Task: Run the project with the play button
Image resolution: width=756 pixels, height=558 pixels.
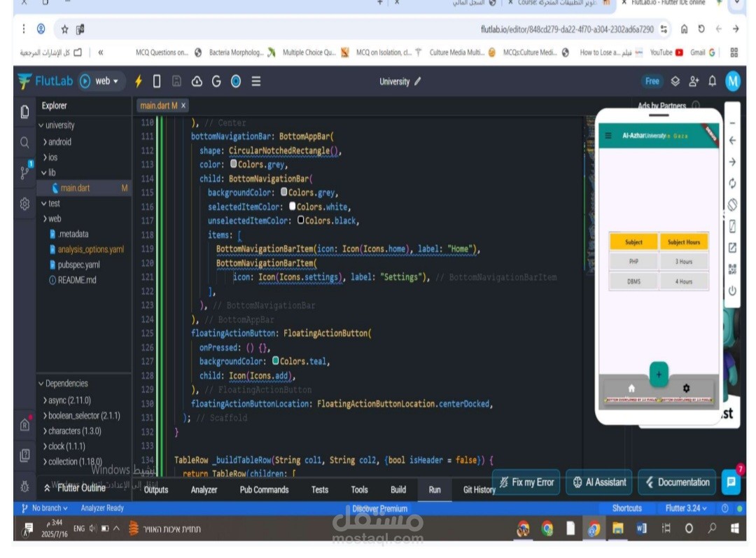Action: click(x=85, y=81)
